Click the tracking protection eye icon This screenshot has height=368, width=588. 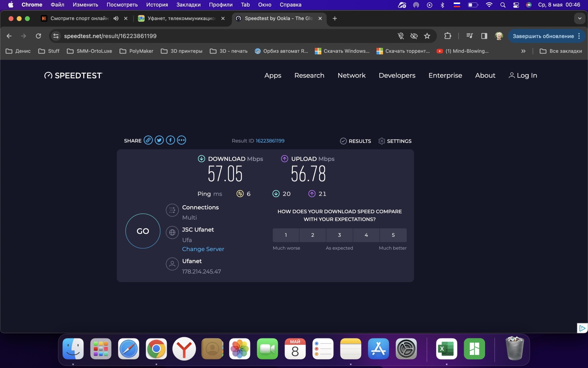(414, 36)
